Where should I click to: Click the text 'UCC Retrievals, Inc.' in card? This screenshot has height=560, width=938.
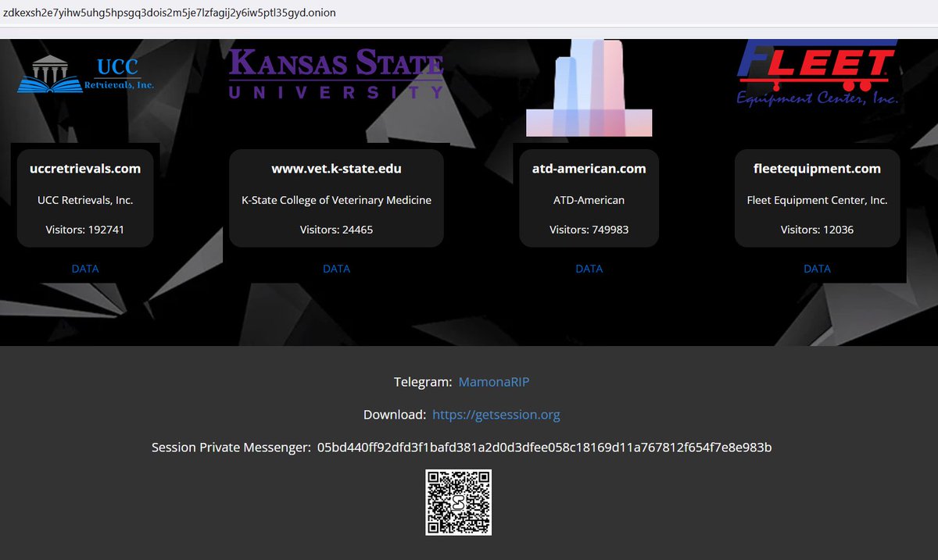pos(85,200)
